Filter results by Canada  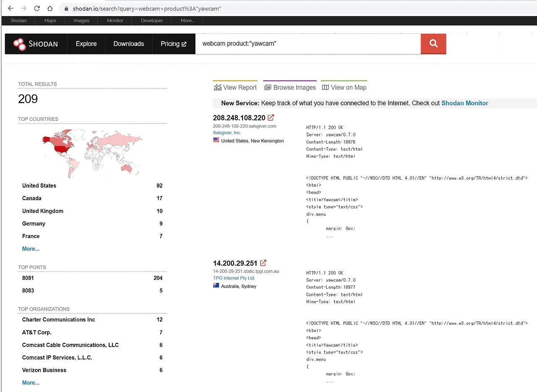tap(32, 198)
